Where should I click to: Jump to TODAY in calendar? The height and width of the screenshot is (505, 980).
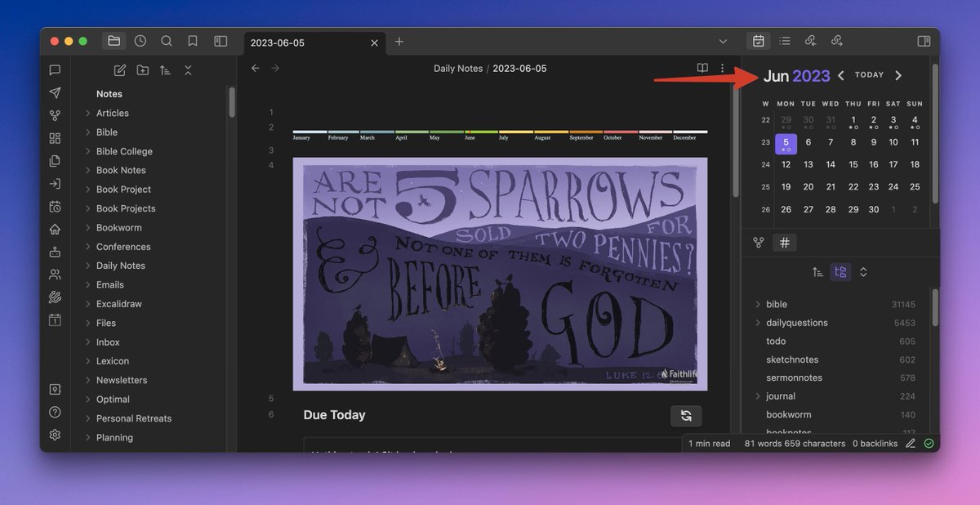(x=869, y=75)
